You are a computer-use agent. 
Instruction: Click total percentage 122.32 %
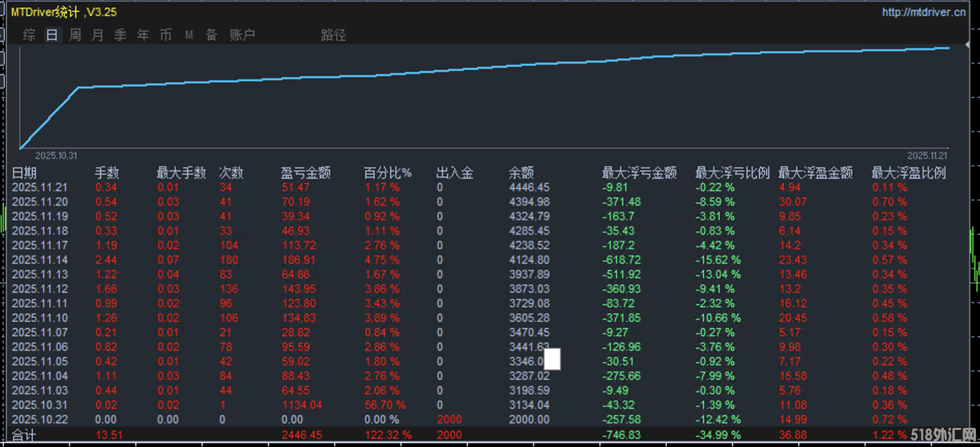pos(388,435)
